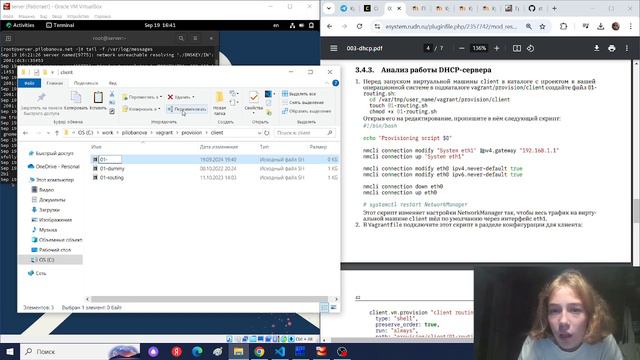Click 'provision' in the address breadcrumb
Screen dimensions: 640x360
pos(192,133)
